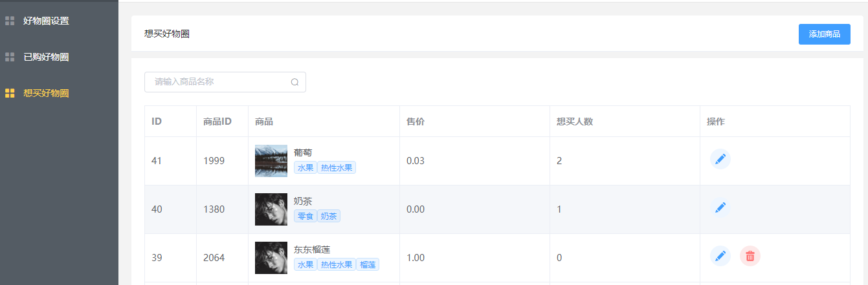Click the grid icon beside 好物圈设置
868x285 pixels.
[x=10, y=21]
